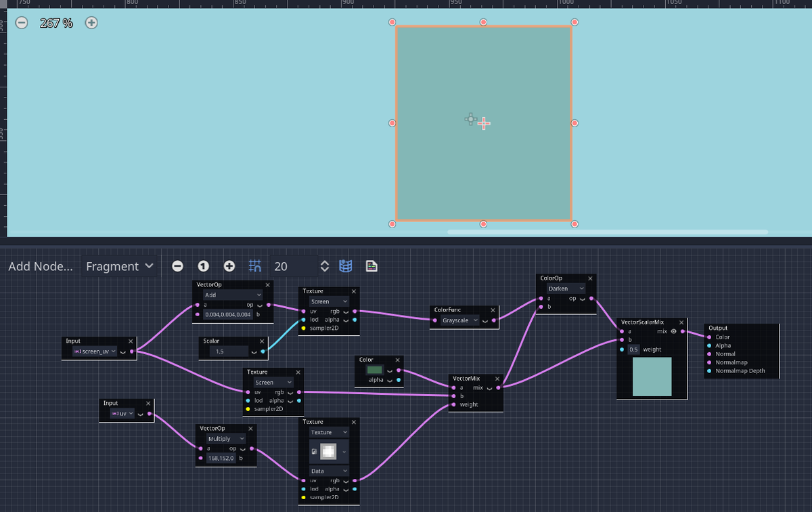Toggle preview of the VectorMix mix port
This screenshot has width=812, height=512.
pos(489,388)
